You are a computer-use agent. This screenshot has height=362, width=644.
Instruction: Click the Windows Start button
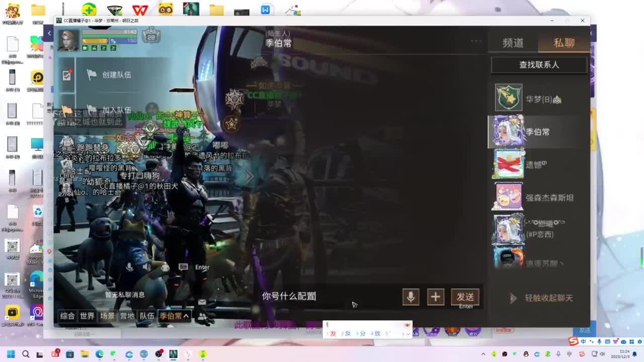(11, 354)
